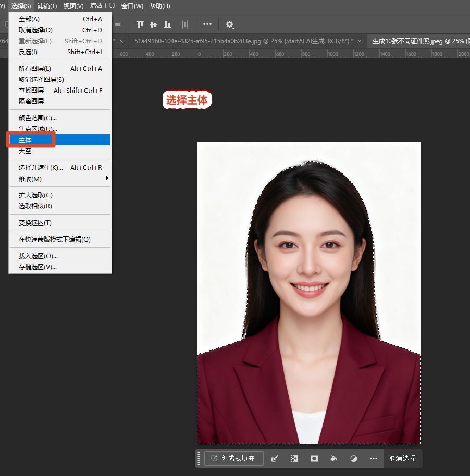Choose 取消选择图层(S) menu entry
This screenshot has width=470, height=476.
(x=60, y=80)
